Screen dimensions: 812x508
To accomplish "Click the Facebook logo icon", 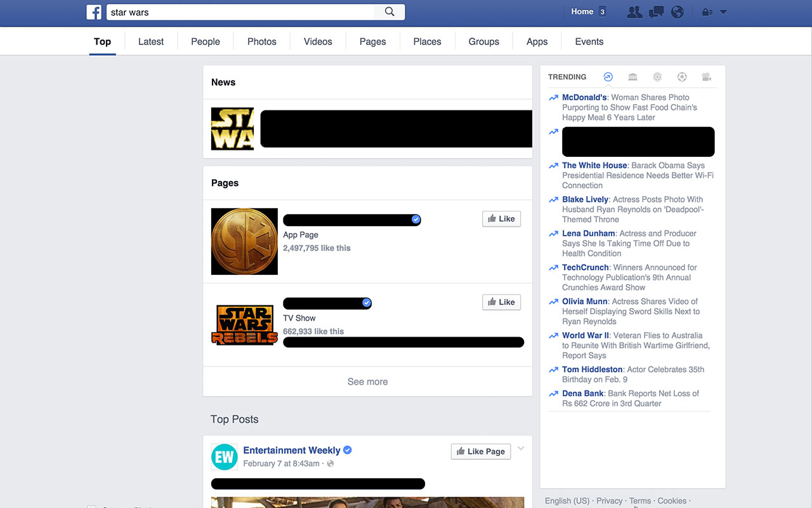I will pyautogui.click(x=94, y=12).
